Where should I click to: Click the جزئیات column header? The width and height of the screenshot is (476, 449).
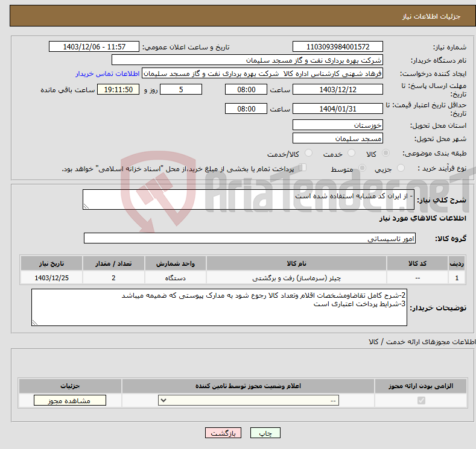70,386
